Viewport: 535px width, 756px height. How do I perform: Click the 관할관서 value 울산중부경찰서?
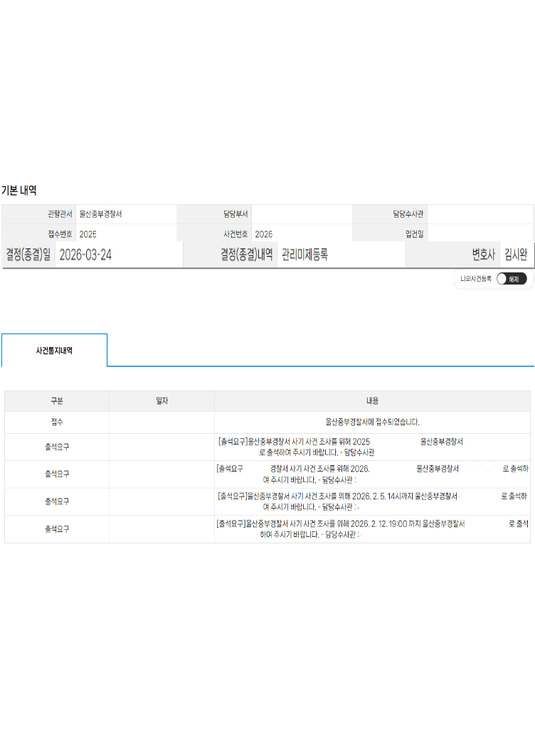pos(100,214)
